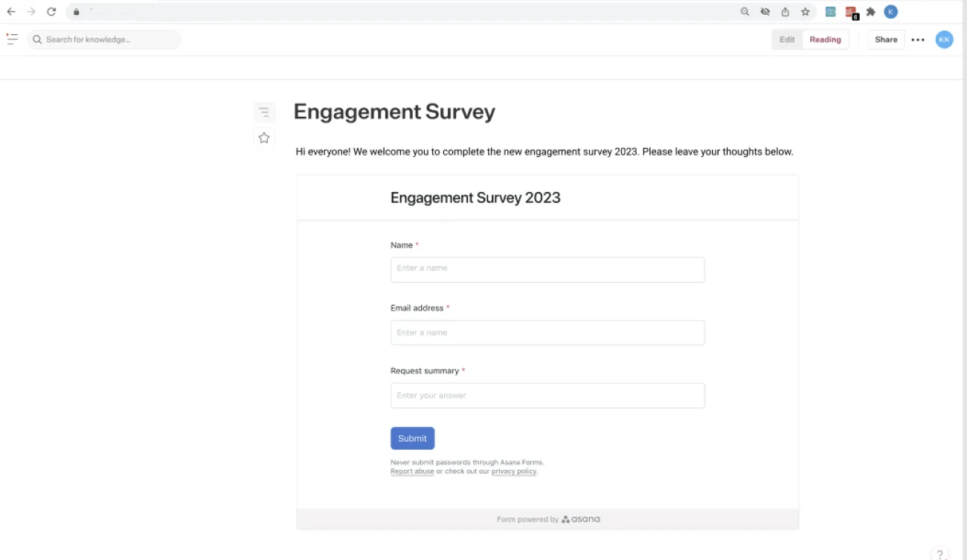Switch to Reading mode

click(825, 39)
